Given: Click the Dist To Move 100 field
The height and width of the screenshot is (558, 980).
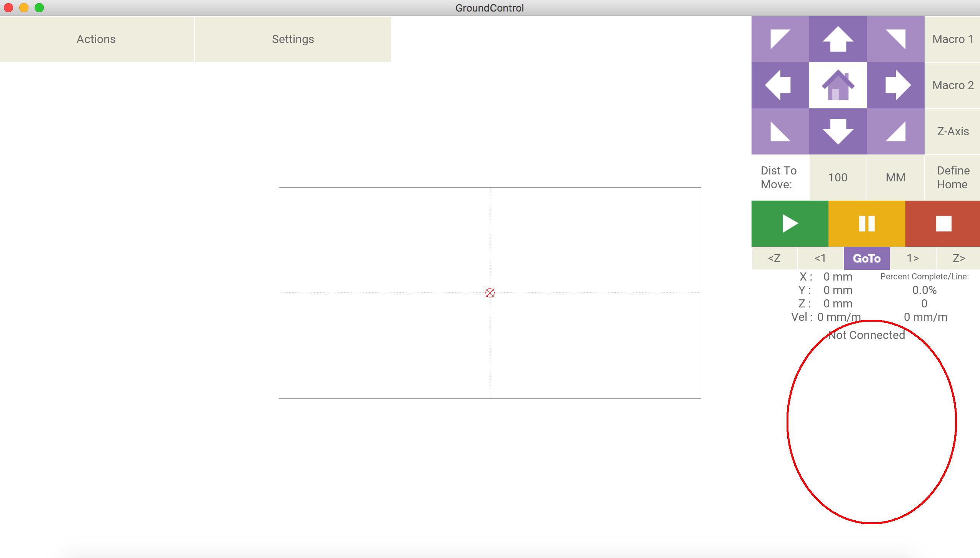Looking at the screenshot, I should (x=838, y=177).
